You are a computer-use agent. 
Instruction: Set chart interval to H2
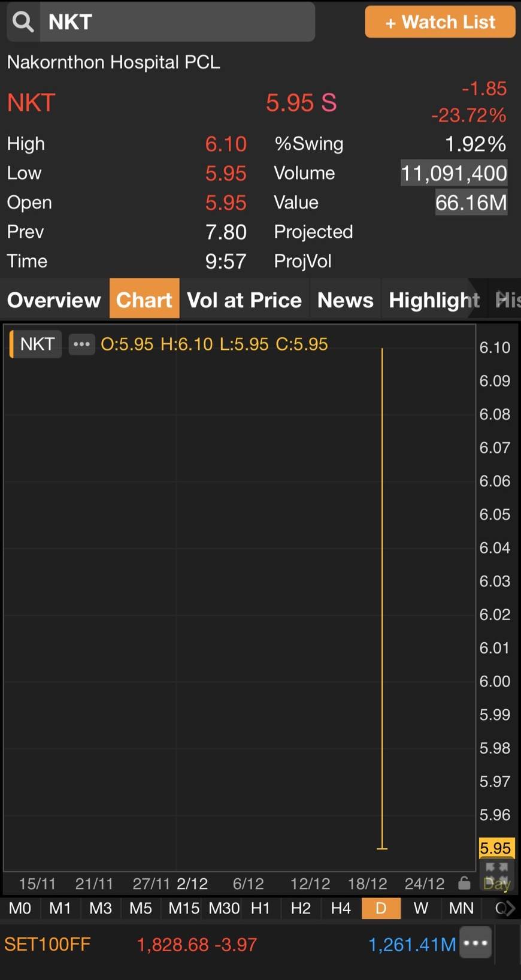point(301,908)
